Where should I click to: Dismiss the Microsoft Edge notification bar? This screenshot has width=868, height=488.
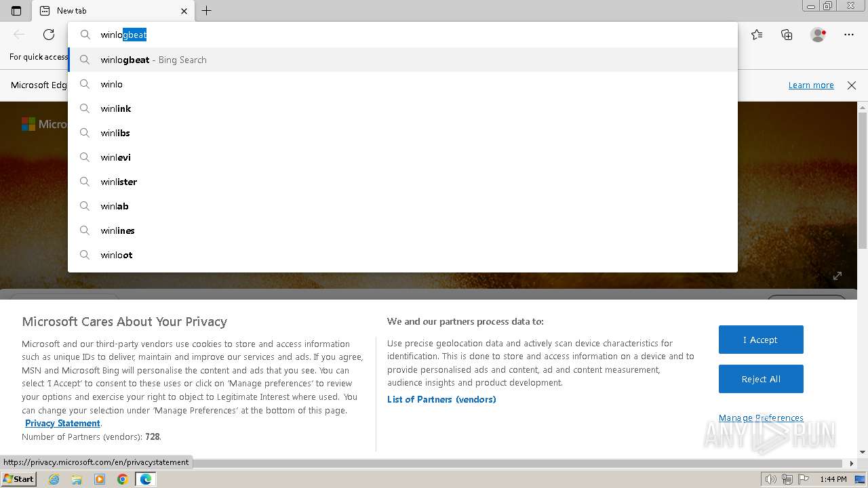[852, 85]
